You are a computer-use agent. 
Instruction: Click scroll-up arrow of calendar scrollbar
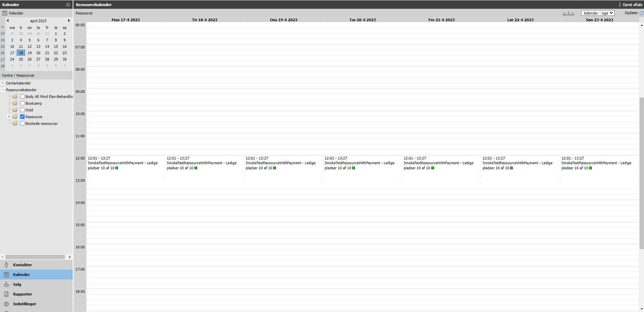point(642,25)
